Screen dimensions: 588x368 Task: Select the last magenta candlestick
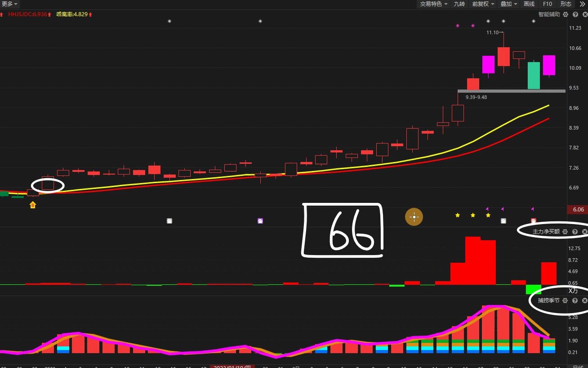click(549, 65)
